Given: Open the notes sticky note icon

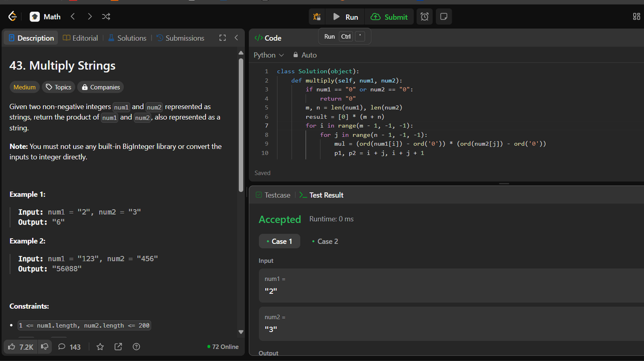Looking at the screenshot, I should click(x=443, y=17).
